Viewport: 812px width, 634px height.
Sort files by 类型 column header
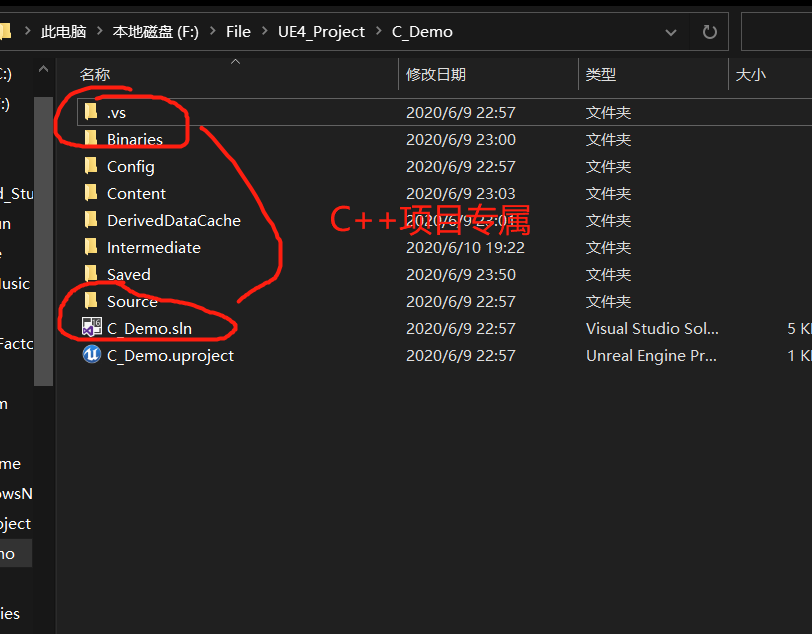pyautogui.click(x=601, y=75)
